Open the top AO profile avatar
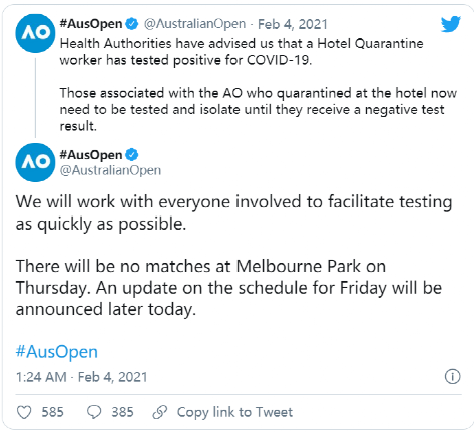Image resolution: width=474 pixels, height=432 pixels. (35, 33)
